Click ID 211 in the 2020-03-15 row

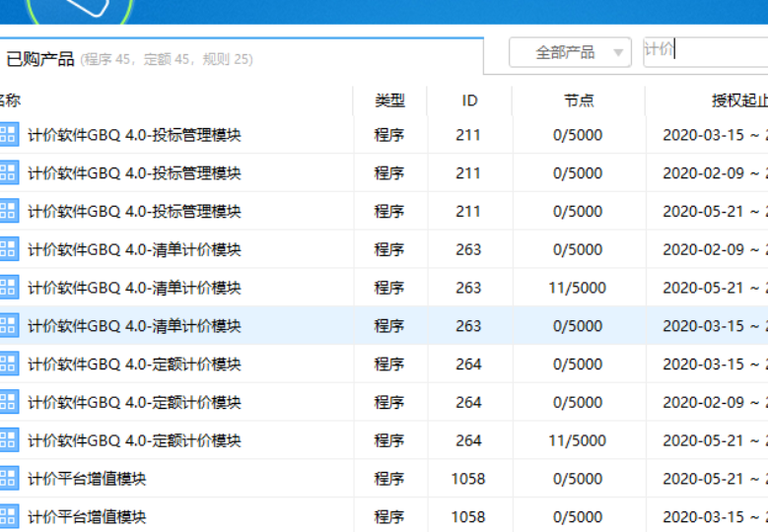point(467,135)
